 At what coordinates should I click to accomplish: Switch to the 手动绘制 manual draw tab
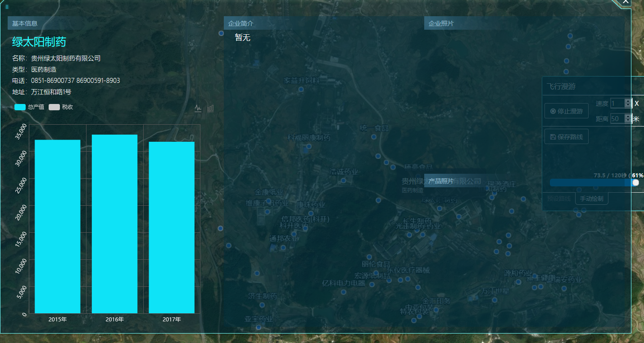pos(592,199)
